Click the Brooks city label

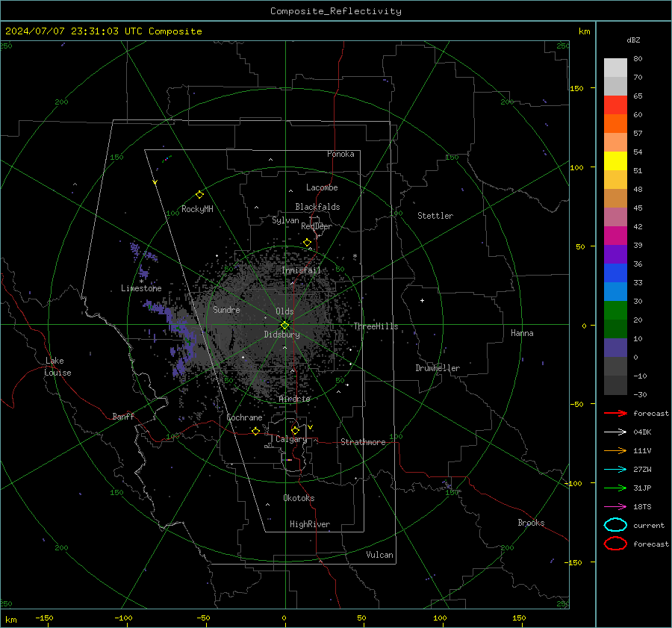tap(531, 523)
